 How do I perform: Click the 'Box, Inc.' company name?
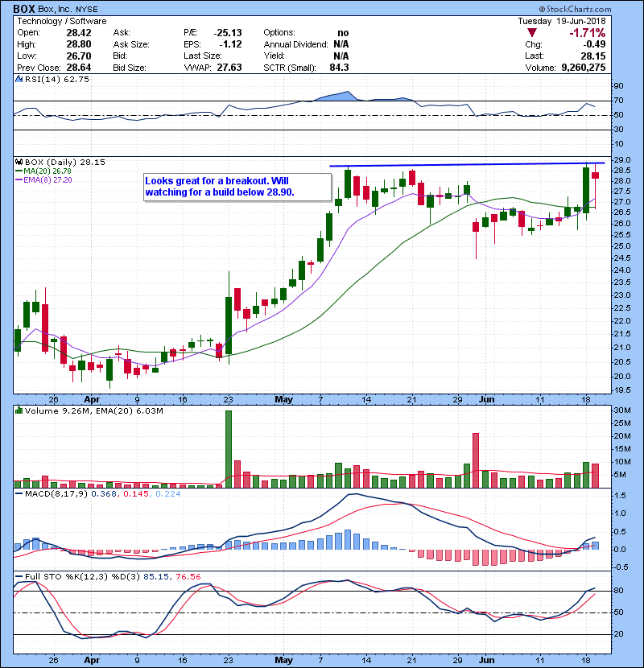coord(55,9)
